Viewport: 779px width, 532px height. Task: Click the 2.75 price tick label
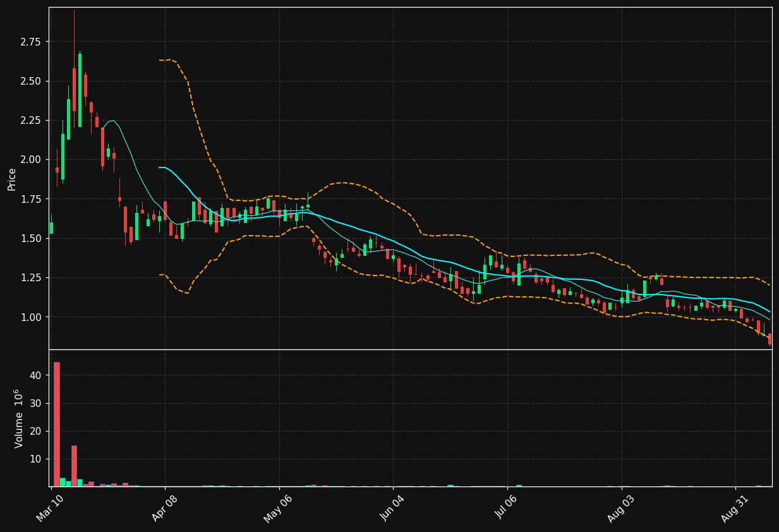tap(30, 42)
